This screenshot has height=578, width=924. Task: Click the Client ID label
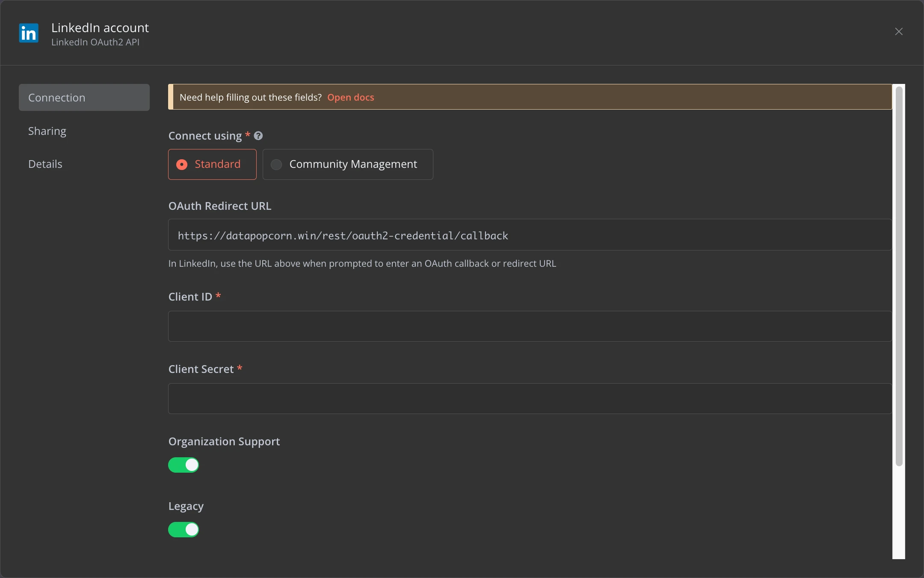point(190,297)
